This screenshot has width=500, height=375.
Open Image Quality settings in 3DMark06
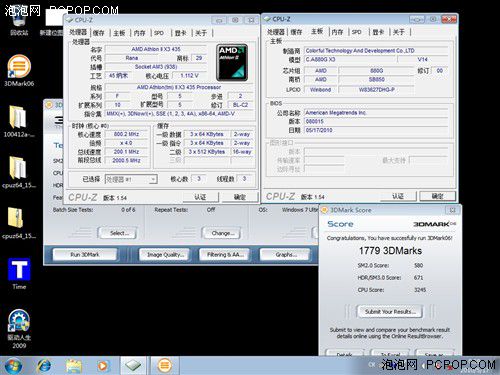[164, 255]
